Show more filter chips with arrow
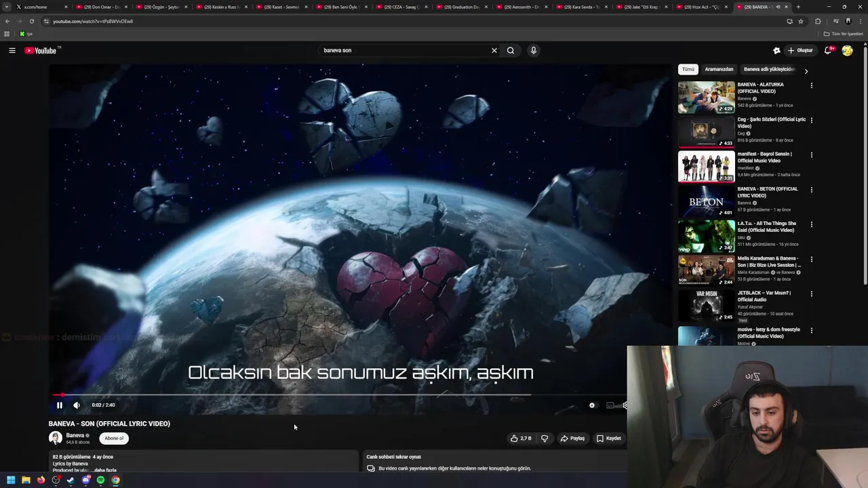 (x=806, y=70)
